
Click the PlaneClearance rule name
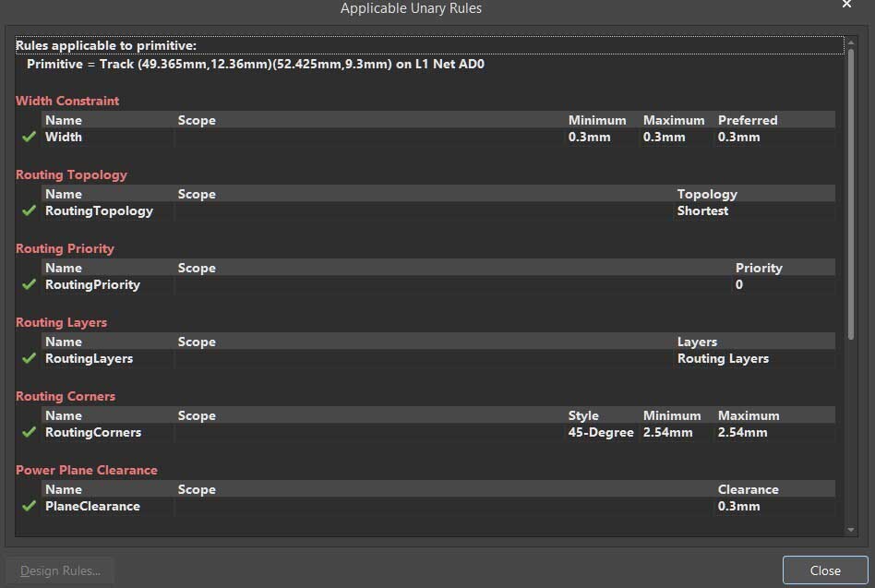tap(92, 506)
